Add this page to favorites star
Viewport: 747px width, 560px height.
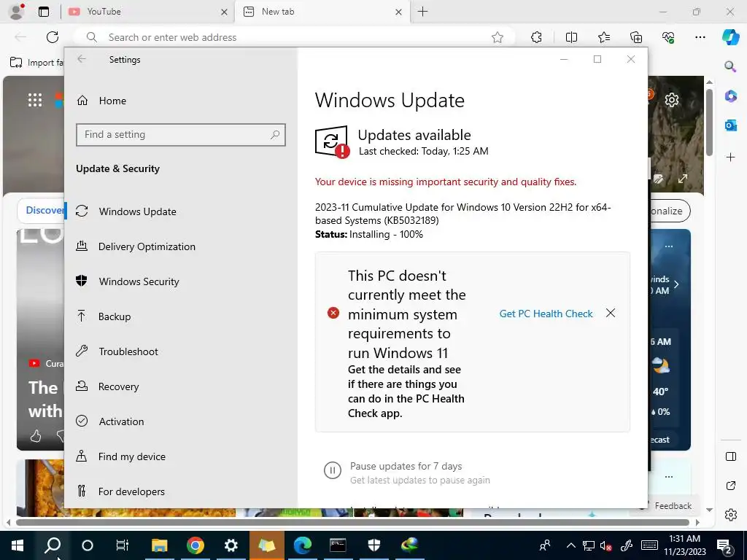pos(498,37)
